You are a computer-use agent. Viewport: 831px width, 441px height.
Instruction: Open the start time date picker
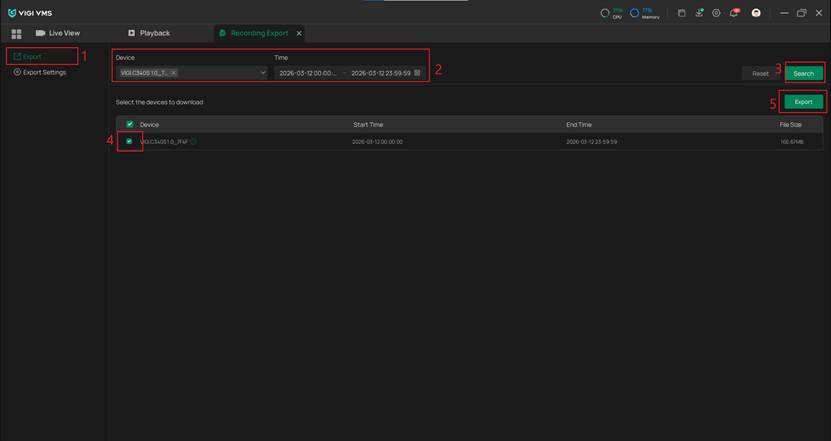tap(308, 73)
